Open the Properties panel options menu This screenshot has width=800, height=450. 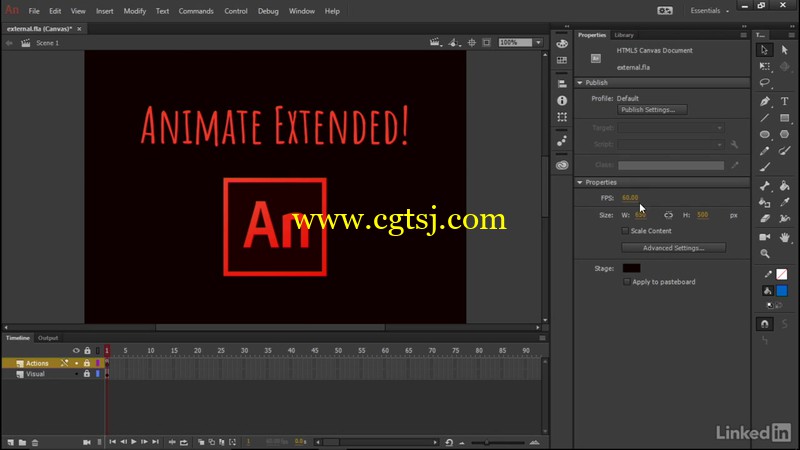(743, 35)
